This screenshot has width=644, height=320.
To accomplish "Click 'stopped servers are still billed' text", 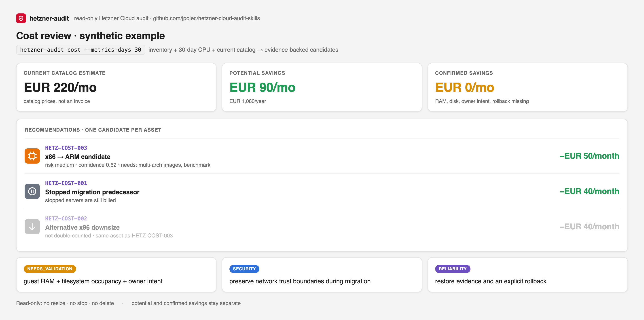I will point(80,200).
